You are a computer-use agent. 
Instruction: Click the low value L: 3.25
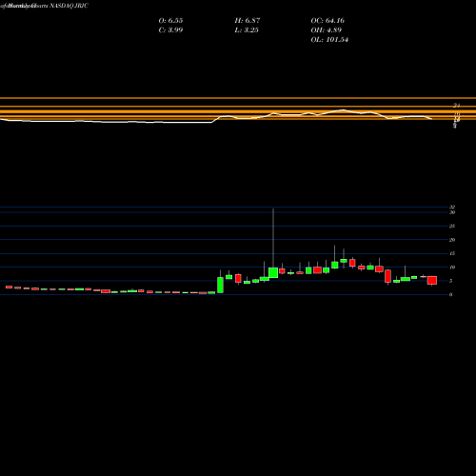point(247,30)
